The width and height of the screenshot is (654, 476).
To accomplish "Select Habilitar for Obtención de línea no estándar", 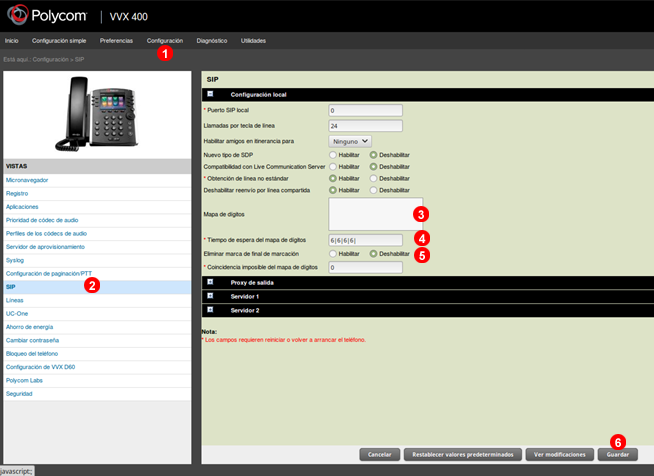I will 333,178.
